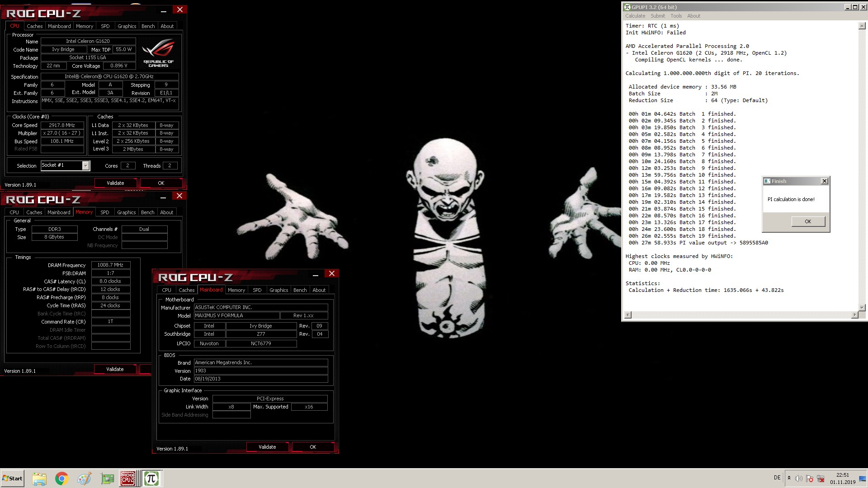Open Graphics tab in Memory CPU-Z window

point(126,212)
